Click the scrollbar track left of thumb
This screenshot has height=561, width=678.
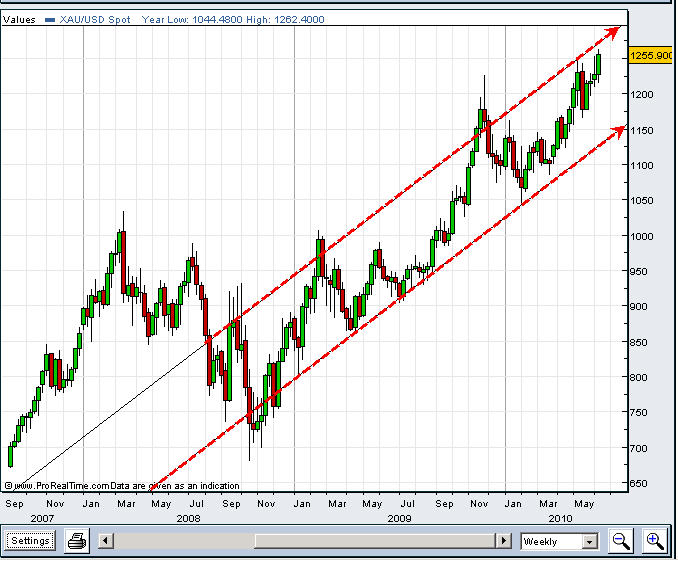tap(184, 541)
